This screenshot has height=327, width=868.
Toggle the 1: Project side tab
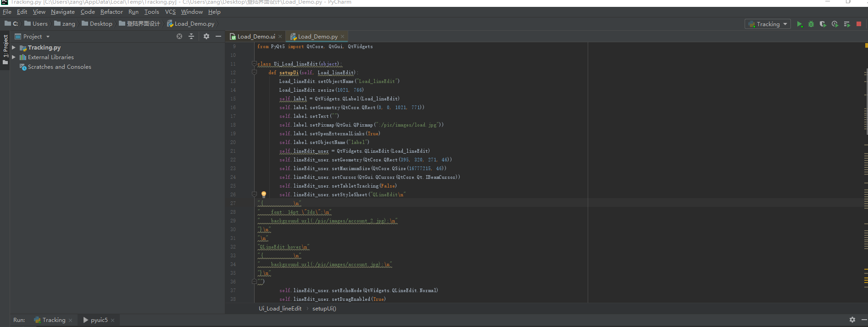[5, 49]
